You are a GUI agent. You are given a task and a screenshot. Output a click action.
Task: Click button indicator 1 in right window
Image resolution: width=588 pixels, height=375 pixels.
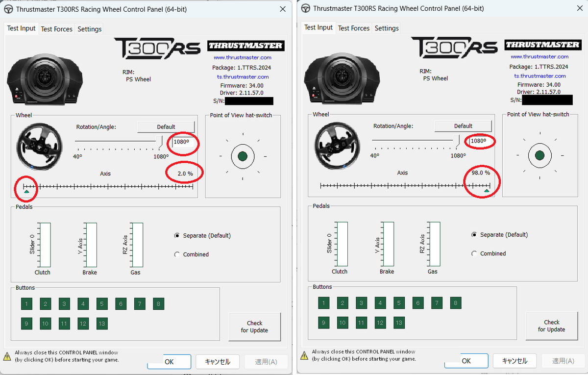[x=323, y=303]
